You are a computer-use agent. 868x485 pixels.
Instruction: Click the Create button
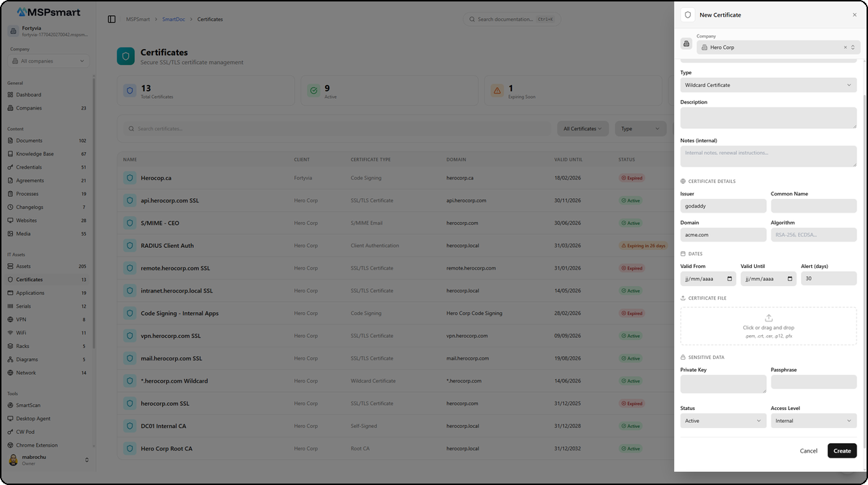tap(842, 450)
